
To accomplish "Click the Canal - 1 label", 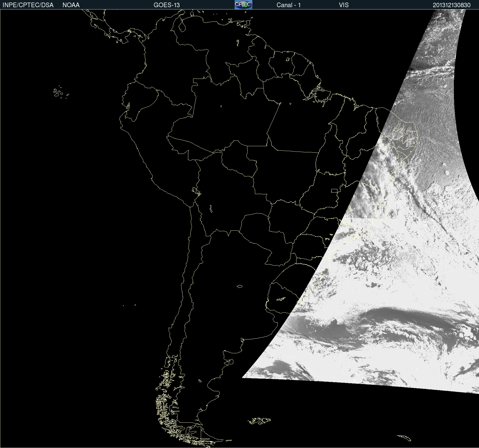I will 288,5.
